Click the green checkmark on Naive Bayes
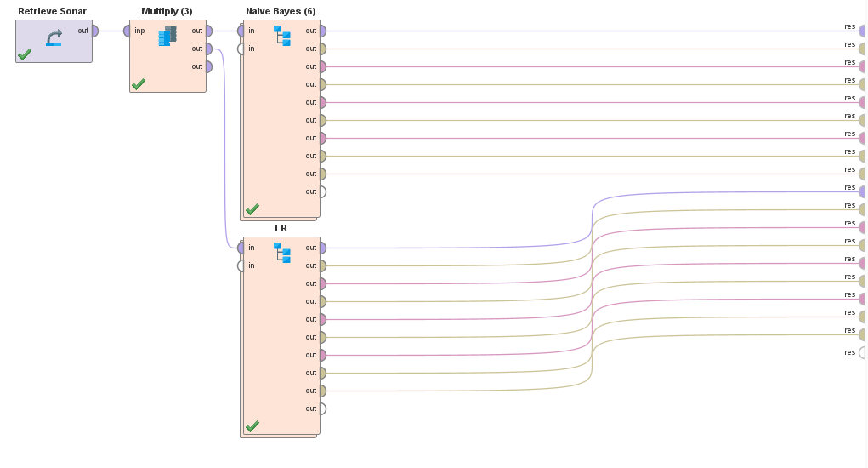The width and height of the screenshot is (868, 468). click(252, 209)
